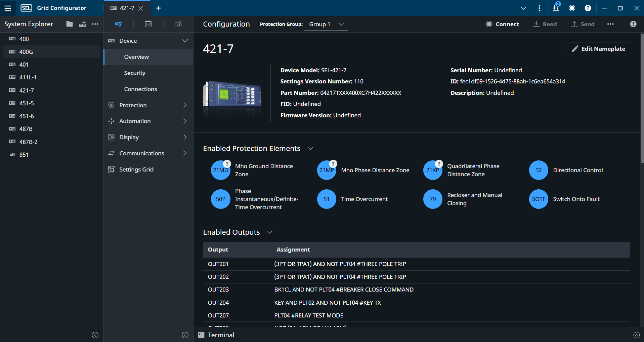644x342 pixels.
Task: Open the hamburger main menu
Action: point(7,8)
